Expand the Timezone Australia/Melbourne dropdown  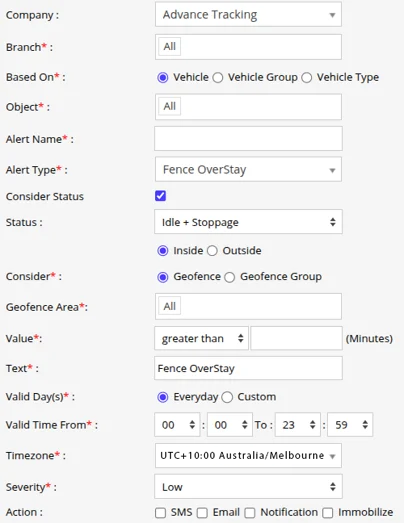(x=248, y=456)
